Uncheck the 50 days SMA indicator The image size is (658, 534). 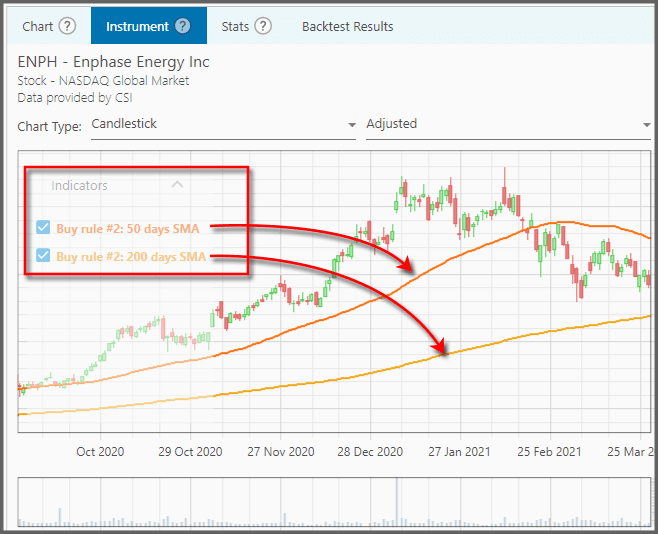(43, 227)
